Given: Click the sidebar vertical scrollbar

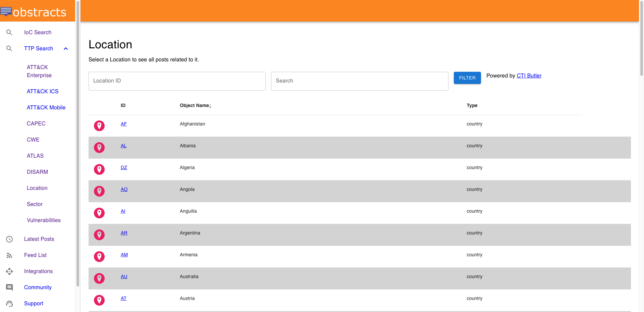Looking at the screenshot, I should point(78,144).
